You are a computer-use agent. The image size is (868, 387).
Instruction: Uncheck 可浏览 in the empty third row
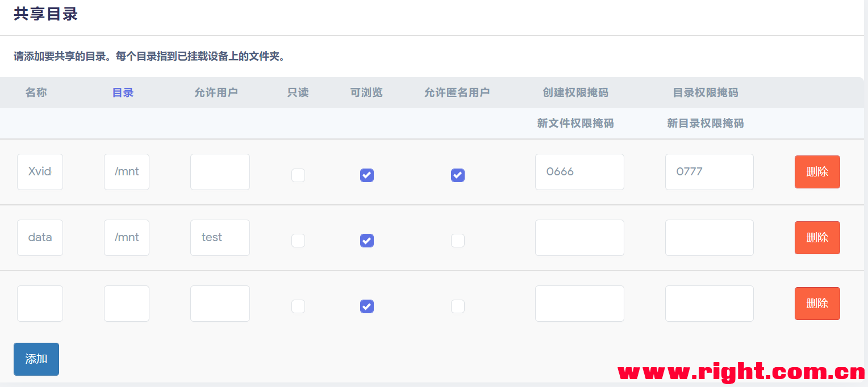click(367, 306)
